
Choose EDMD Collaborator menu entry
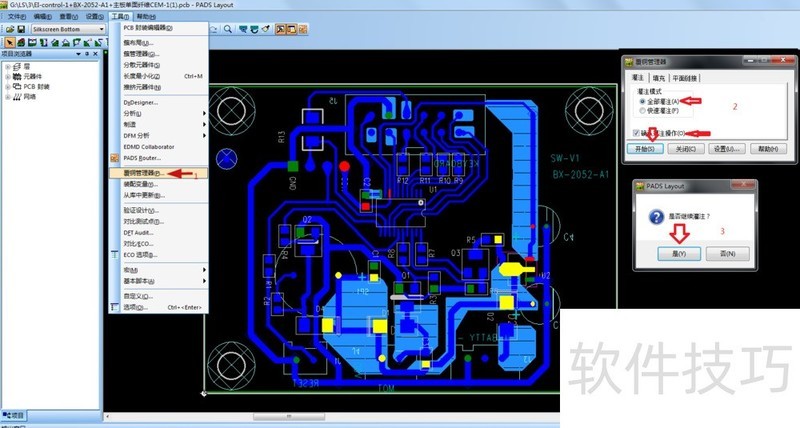[x=158, y=147]
